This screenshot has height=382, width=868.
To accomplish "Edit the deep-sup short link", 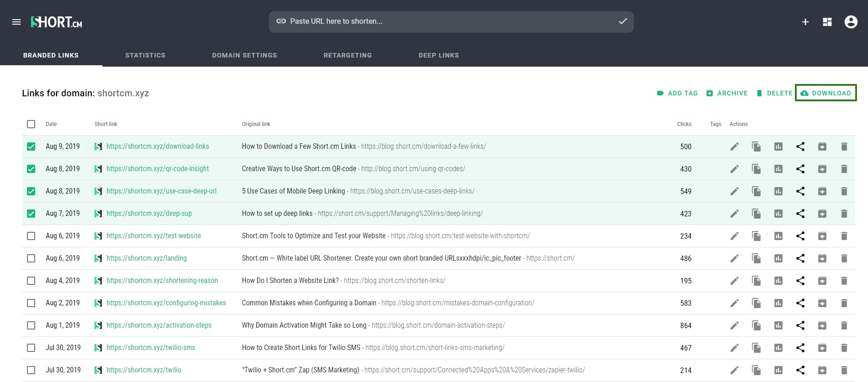I will [x=735, y=214].
